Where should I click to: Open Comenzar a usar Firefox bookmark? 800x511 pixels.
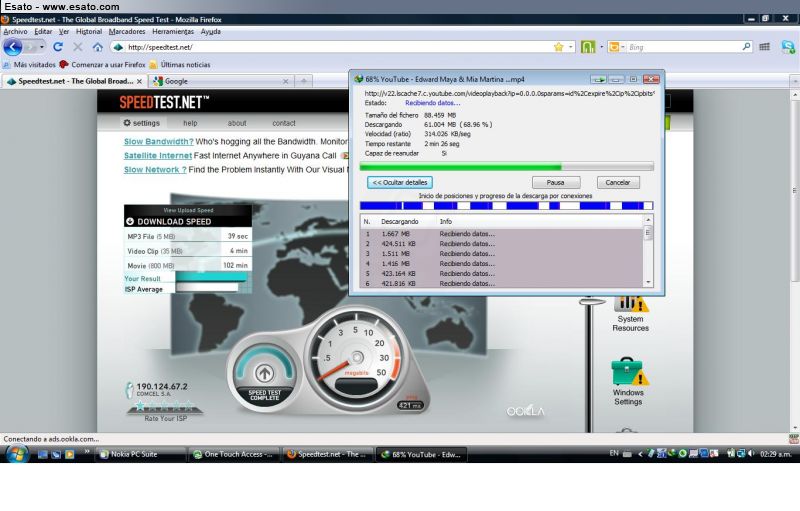coord(103,65)
